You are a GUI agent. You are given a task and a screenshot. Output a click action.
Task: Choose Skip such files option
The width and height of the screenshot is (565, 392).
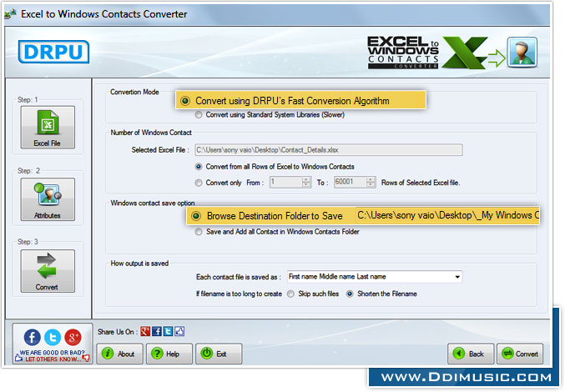tap(290, 294)
